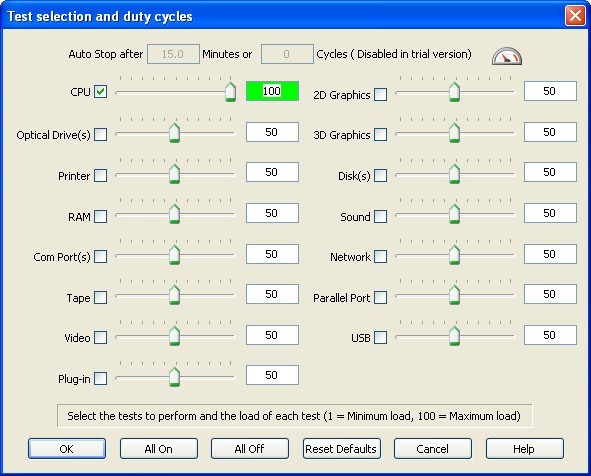The height and width of the screenshot is (476, 591).
Task: Click the Optical Drive(s) value box
Action: (272, 132)
